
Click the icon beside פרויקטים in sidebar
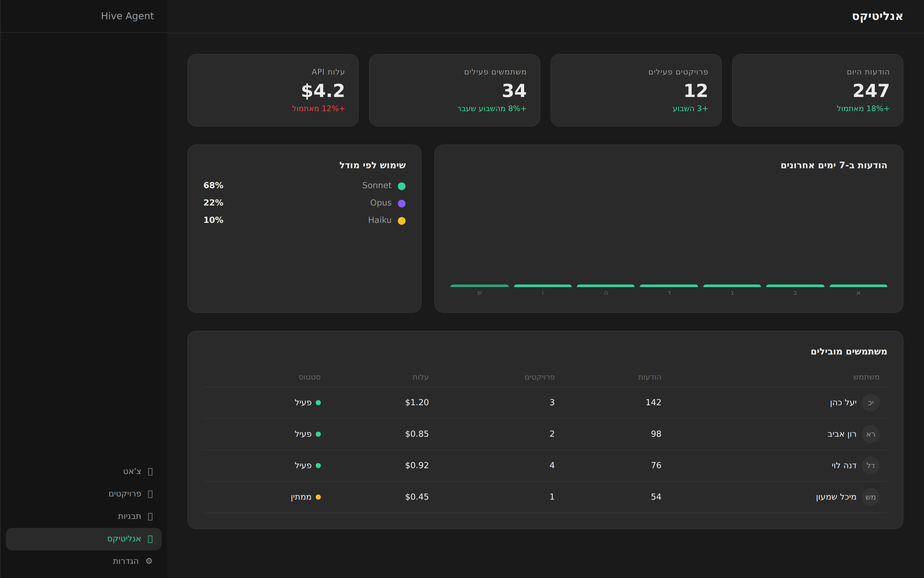[150, 494]
